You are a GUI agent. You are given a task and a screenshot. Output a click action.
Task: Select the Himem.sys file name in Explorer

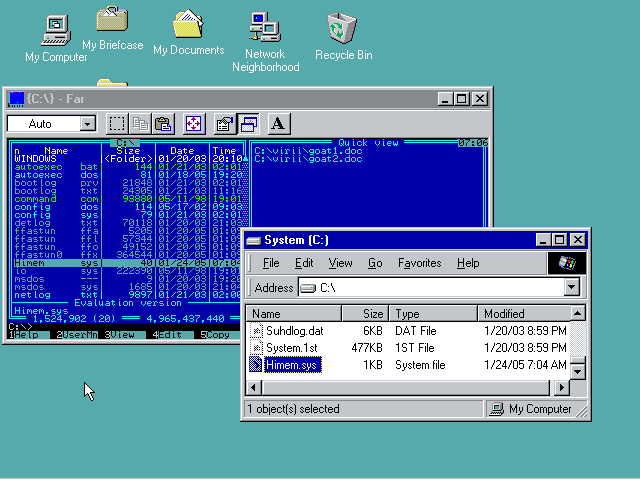pos(293,365)
